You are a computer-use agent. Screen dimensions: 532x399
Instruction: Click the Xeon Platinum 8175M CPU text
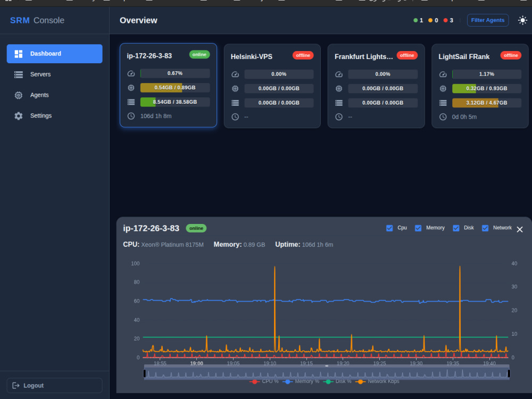pos(172,245)
